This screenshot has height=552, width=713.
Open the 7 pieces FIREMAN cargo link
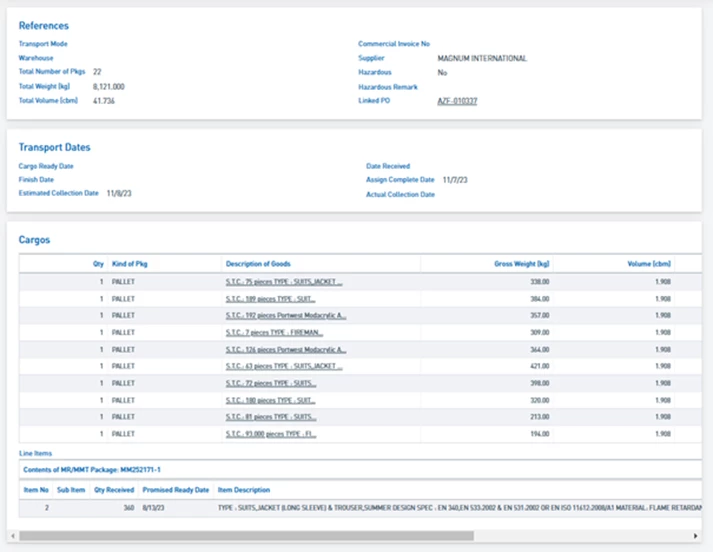[x=274, y=333]
